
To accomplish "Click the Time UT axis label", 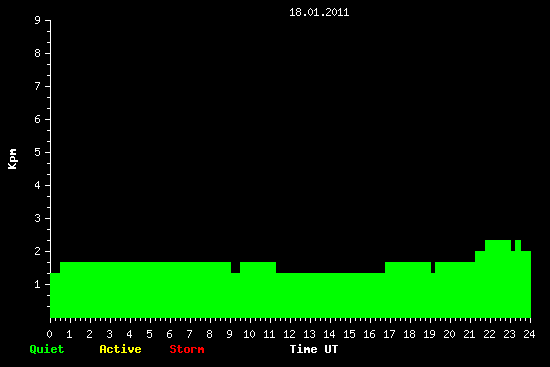I will [314, 349].
